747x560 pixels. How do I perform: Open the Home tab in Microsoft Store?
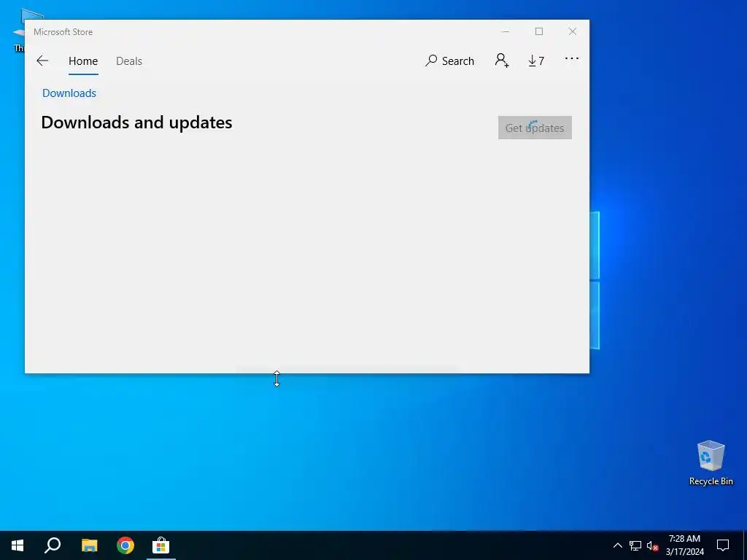coord(83,61)
